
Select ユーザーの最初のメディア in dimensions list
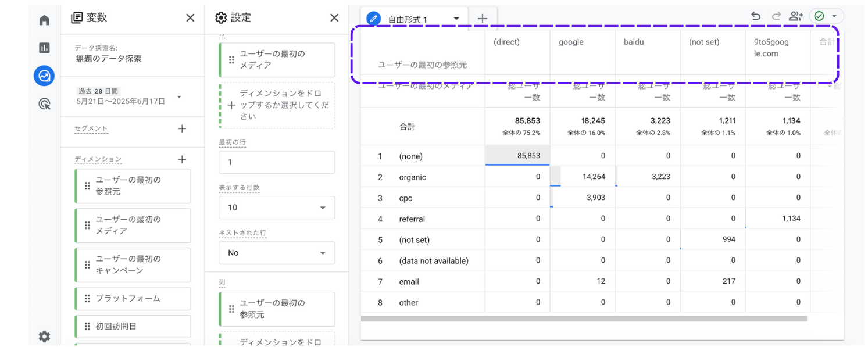coord(133,226)
